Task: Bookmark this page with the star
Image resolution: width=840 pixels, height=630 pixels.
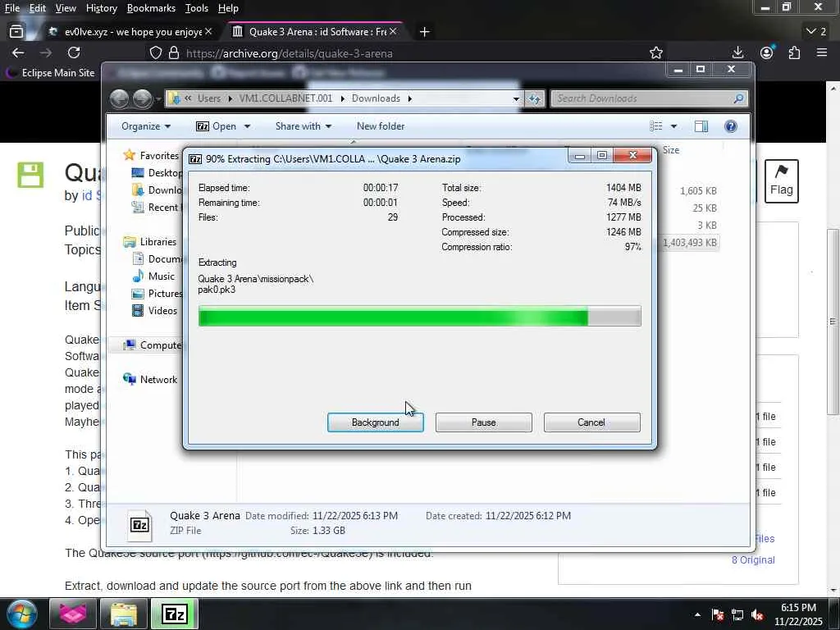Action: 655,52
